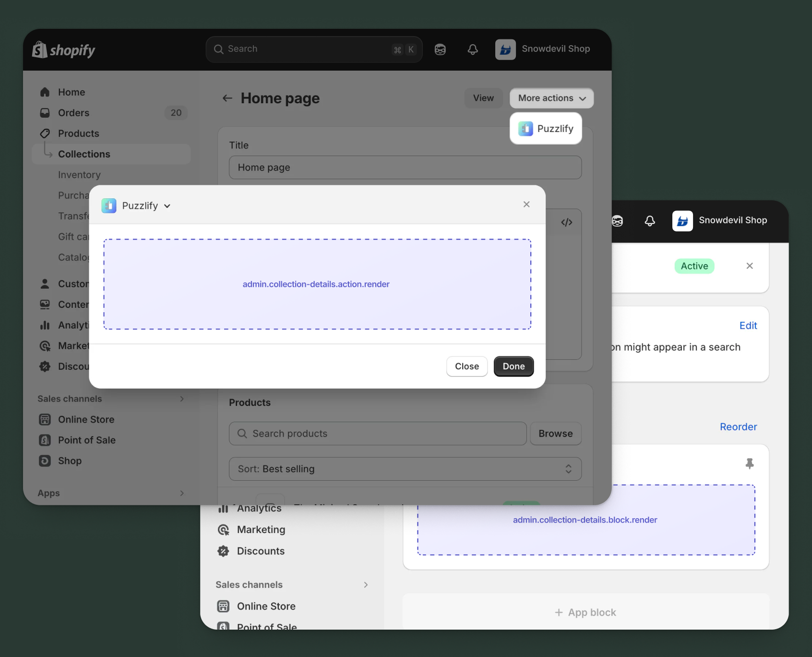Viewport: 812px width, 657px height.
Task: Open the More actions dropdown
Action: click(551, 98)
